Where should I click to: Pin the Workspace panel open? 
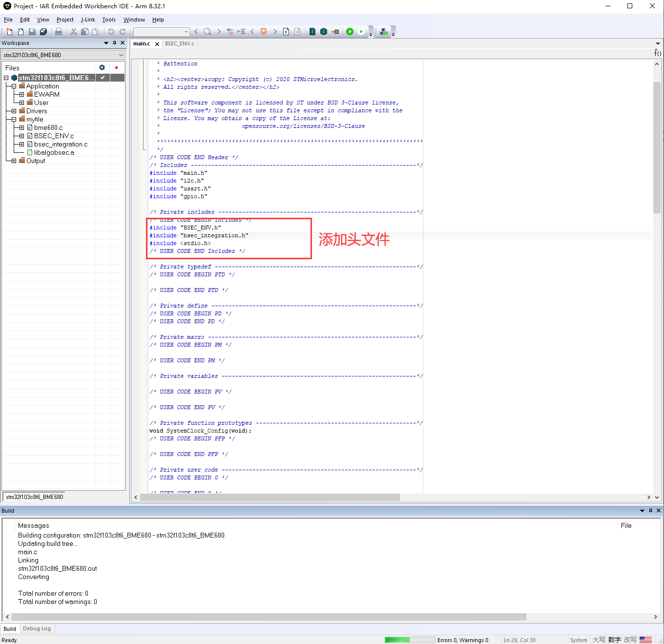tap(114, 42)
